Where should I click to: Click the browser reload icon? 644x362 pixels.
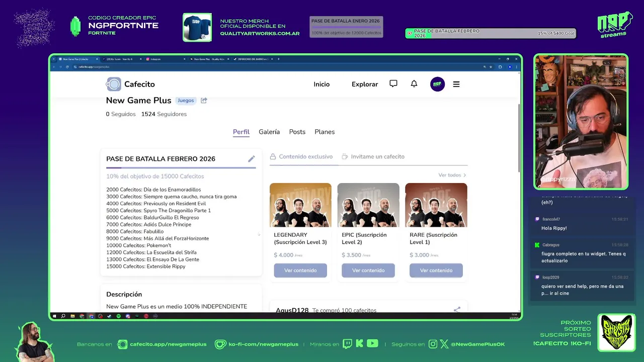[x=67, y=67]
